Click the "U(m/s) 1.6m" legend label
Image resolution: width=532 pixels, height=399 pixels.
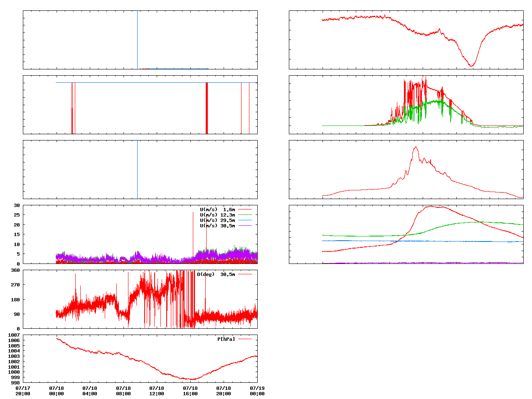click(x=217, y=209)
